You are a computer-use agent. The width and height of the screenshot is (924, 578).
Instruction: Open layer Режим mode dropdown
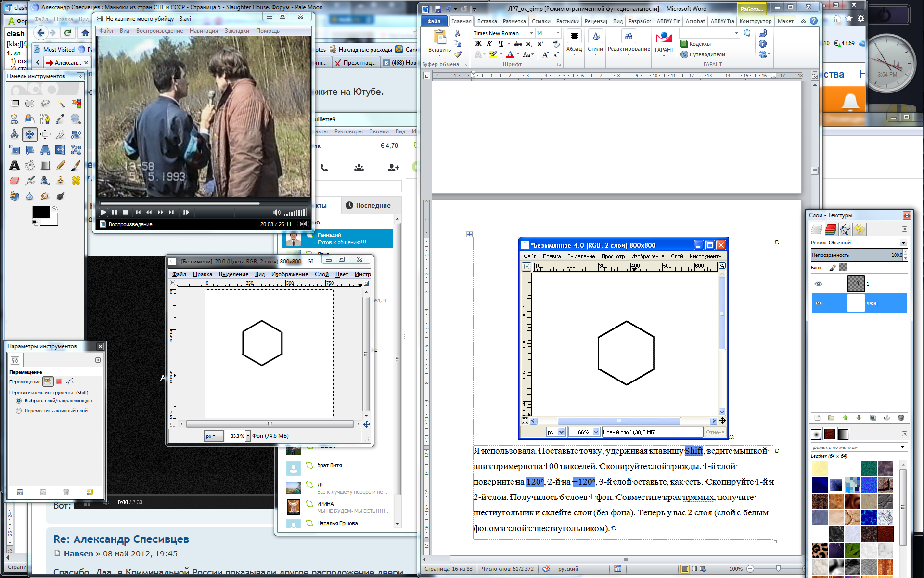[x=903, y=242]
